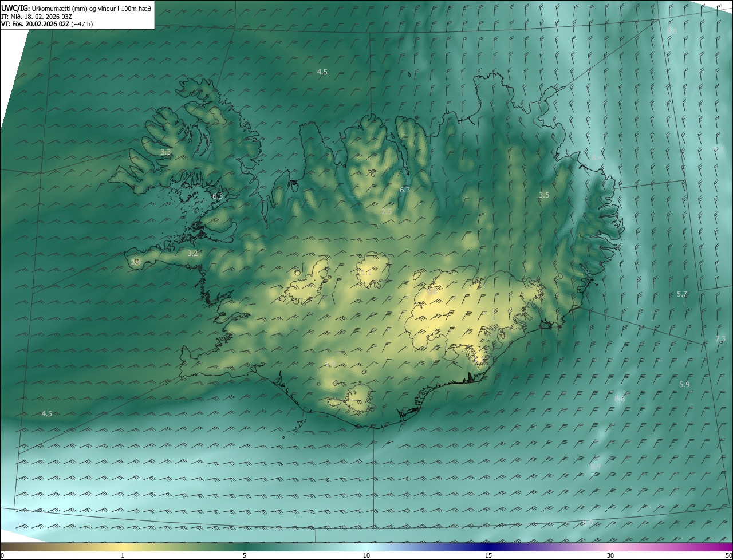Image resolution: width=733 pixels, height=560 pixels.
Task: Click the 5.9 value southeast of Iceland
Action: click(684, 385)
